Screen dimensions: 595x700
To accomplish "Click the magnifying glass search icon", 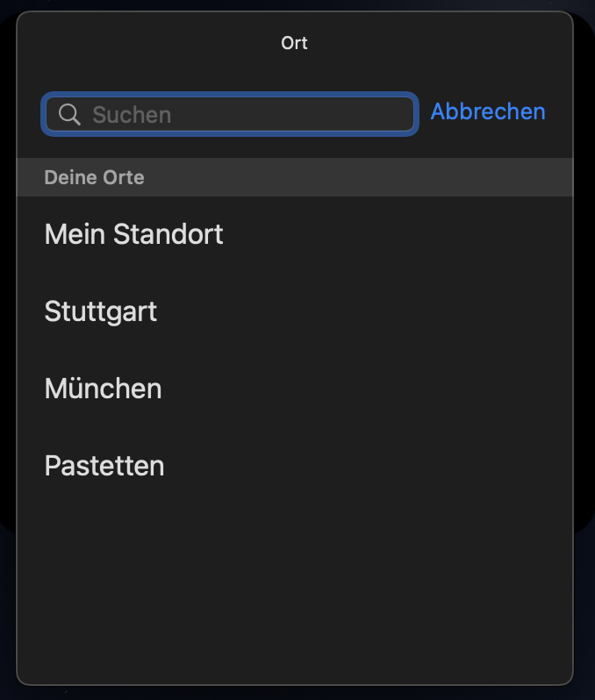I will tap(69, 114).
